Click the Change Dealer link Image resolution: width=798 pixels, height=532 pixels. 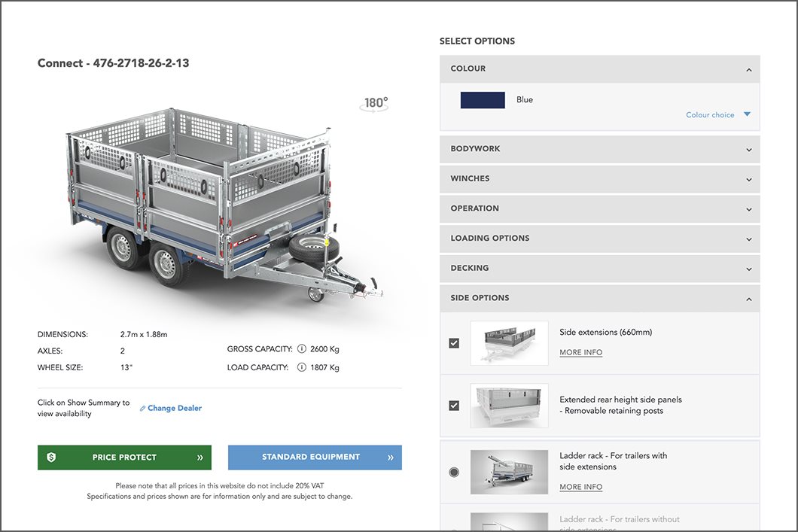[175, 408]
